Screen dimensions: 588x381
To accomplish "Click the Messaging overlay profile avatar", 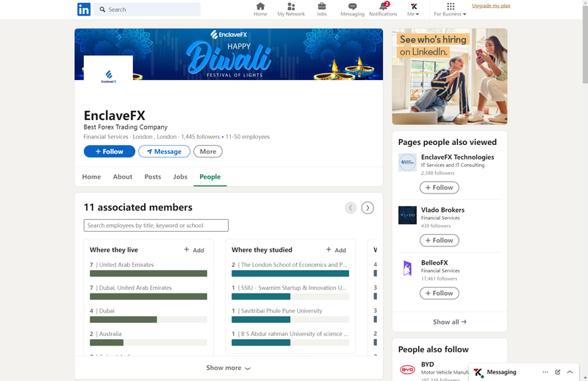I will tap(478, 372).
